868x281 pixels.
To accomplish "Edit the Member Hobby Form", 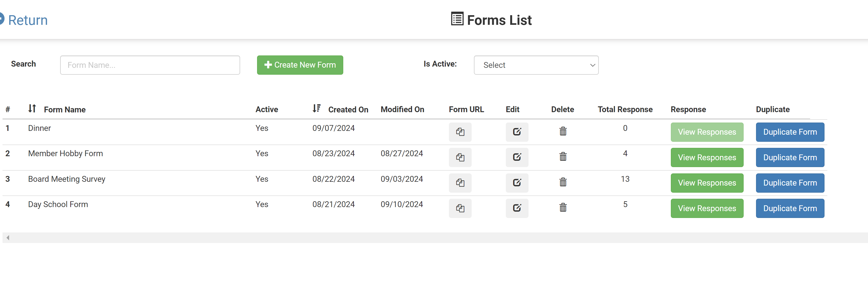I will pyautogui.click(x=517, y=157).
